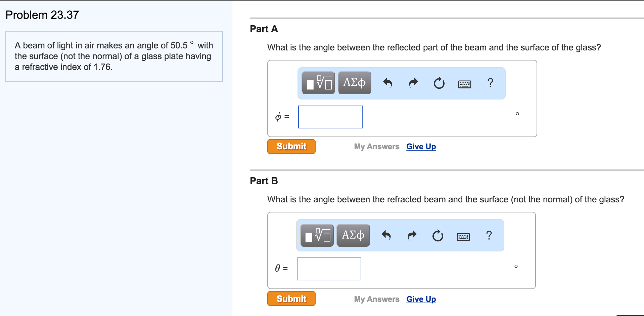Click Give Up link for Part A
The height and width of the screenshot is (316, 644).
coord(421,147)
